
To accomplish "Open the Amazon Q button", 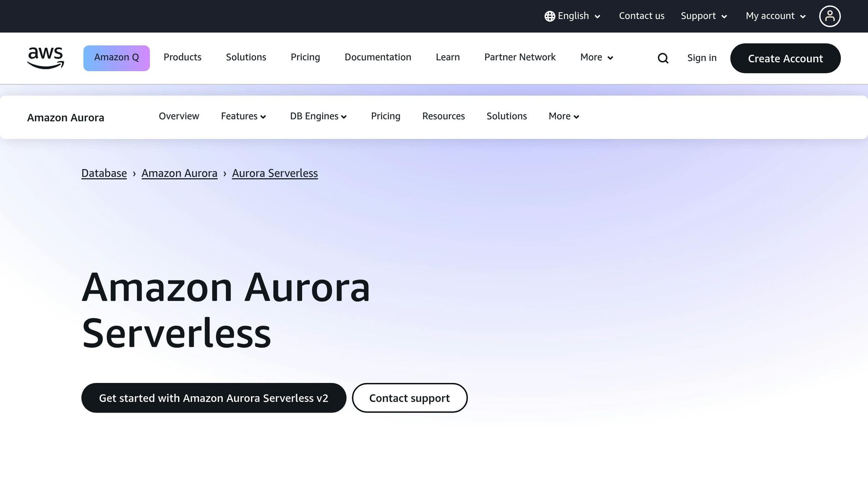I will tap(117, 58).
